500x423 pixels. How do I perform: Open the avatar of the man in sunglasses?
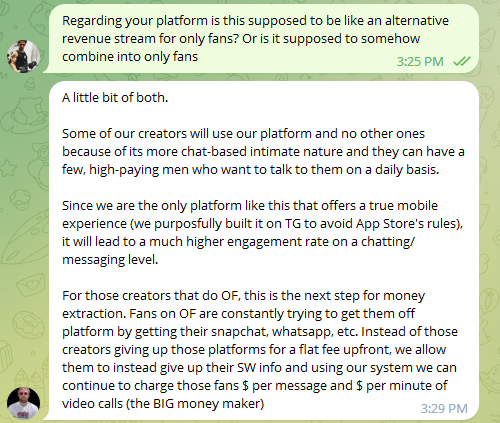(23, 403)
